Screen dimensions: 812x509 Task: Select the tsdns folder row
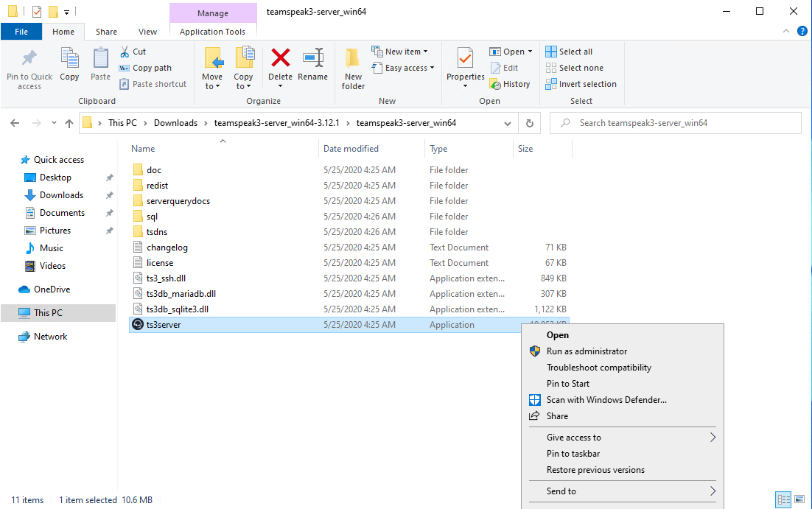(349, 232)
